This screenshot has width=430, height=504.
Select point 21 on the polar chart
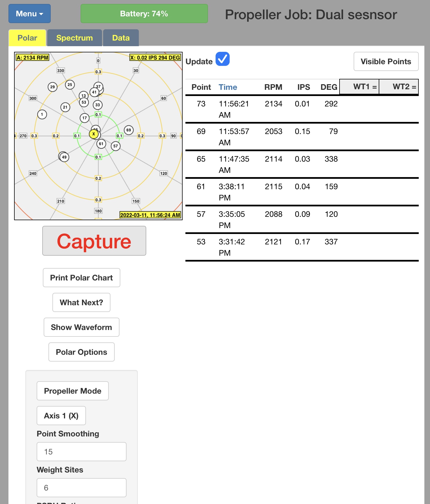65,107
